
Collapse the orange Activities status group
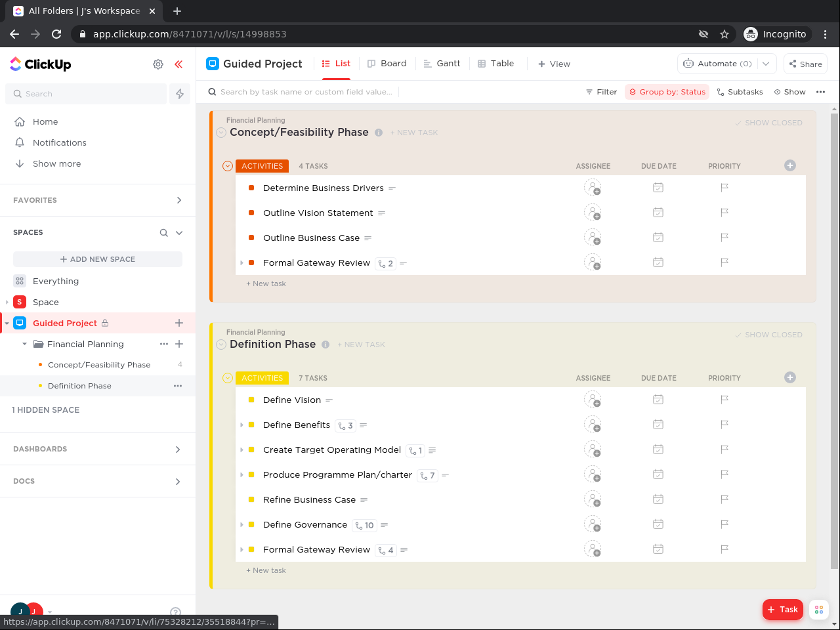click(x=228, y=166)
